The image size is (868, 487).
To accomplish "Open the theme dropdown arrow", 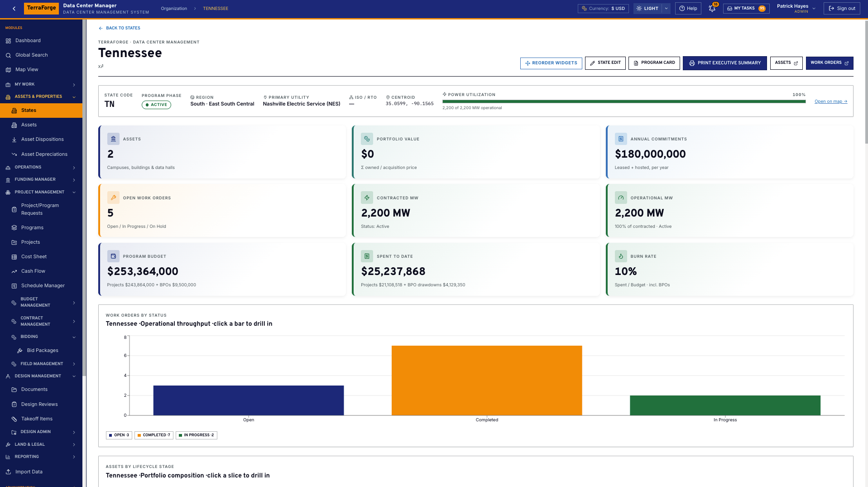I will point(666,8).
